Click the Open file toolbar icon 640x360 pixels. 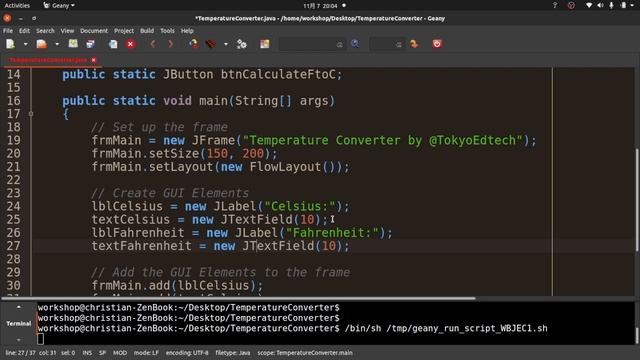(42, 44)
